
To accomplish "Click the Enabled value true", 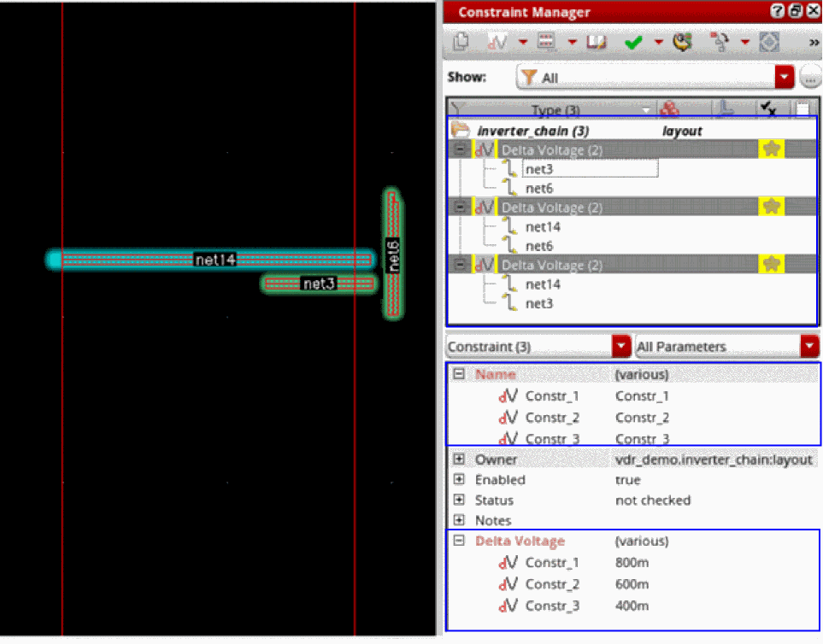I will point(628,480).
